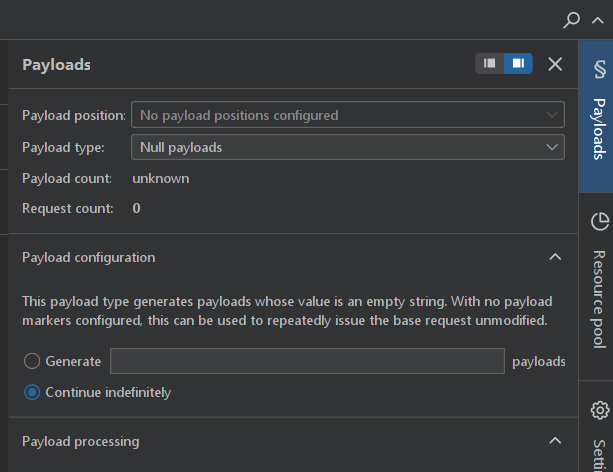Viewport: 613px width, 472px height.
Task: Open the Settings side tab label
Action: (600, 452)
